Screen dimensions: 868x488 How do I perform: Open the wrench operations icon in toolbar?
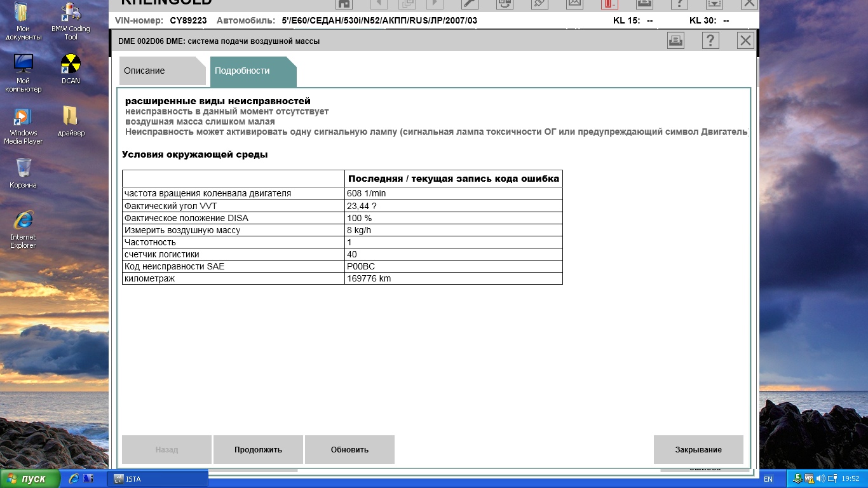(x=468, y=3)
